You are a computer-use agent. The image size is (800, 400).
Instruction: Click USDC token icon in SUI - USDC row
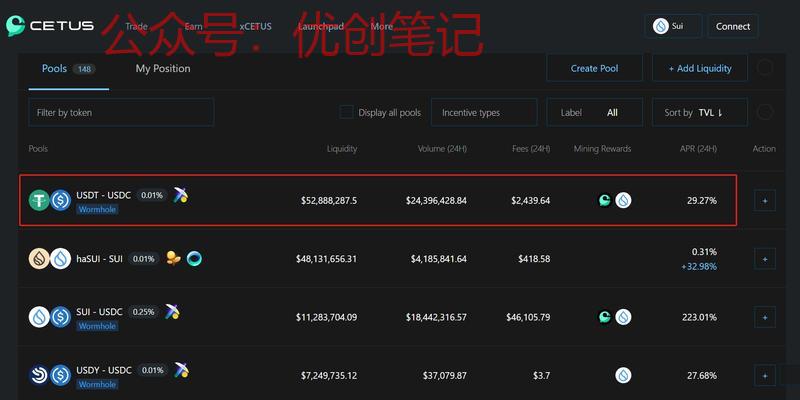pyautogui.click(x=60, y=317)
